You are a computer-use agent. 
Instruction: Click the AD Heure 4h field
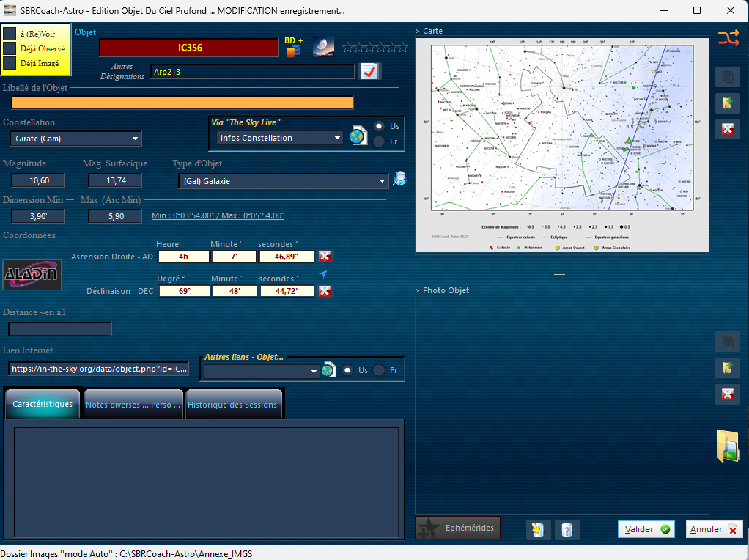point(183,257)
